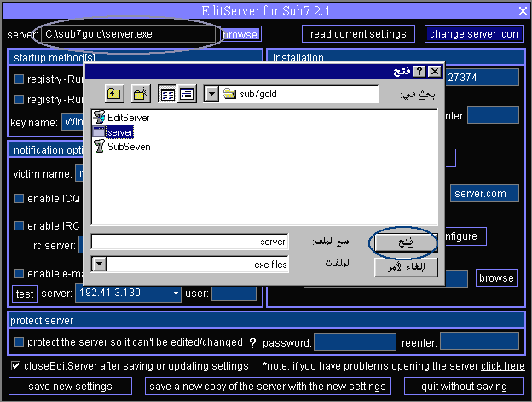The height and width of the screenshot is (402, 532).
Task: Toggle first registry-Run checkbox
Action: 19,79
